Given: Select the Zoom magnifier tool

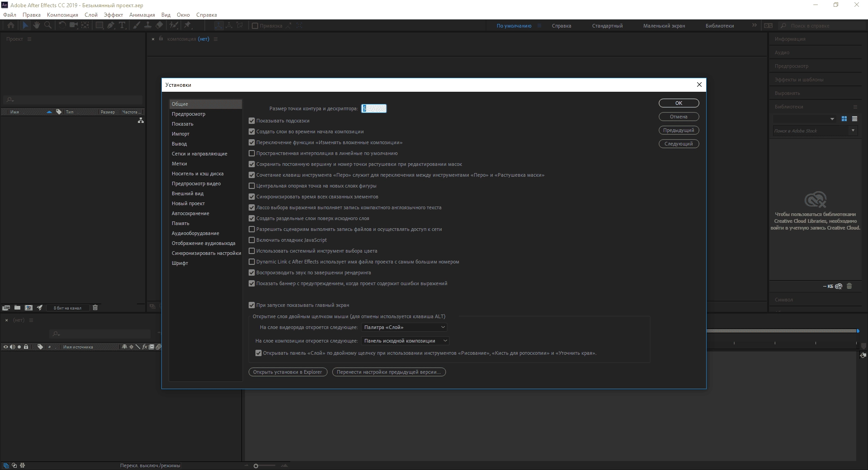Looking at the screenshot, I should (47, 25).
